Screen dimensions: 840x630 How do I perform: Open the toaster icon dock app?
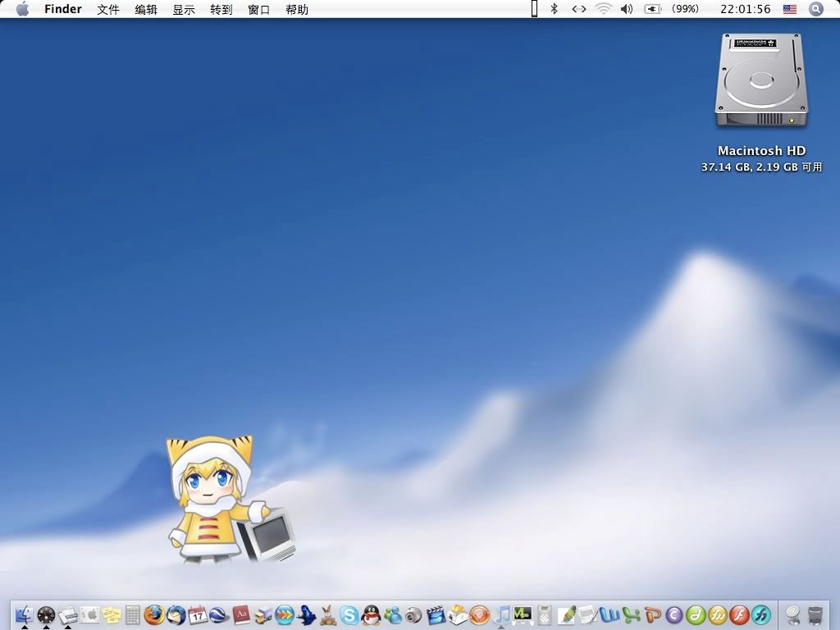coord(458,615)
